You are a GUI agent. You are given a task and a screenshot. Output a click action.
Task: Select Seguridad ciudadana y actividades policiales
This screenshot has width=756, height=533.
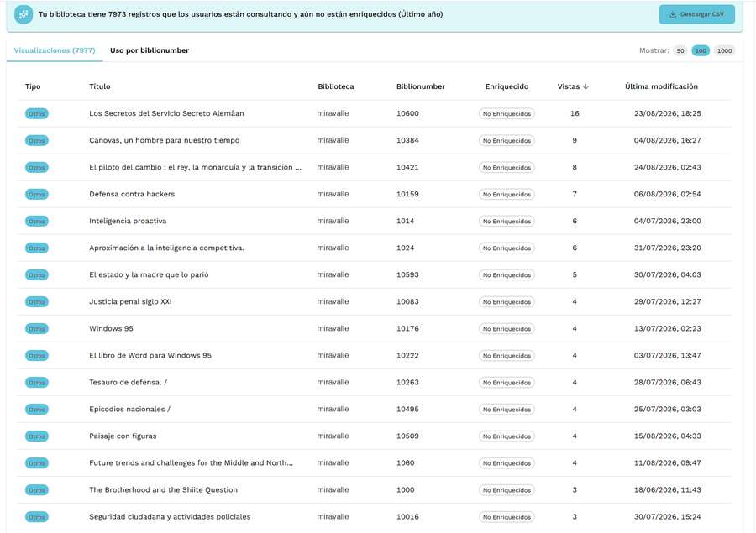(x=170, y=517)
